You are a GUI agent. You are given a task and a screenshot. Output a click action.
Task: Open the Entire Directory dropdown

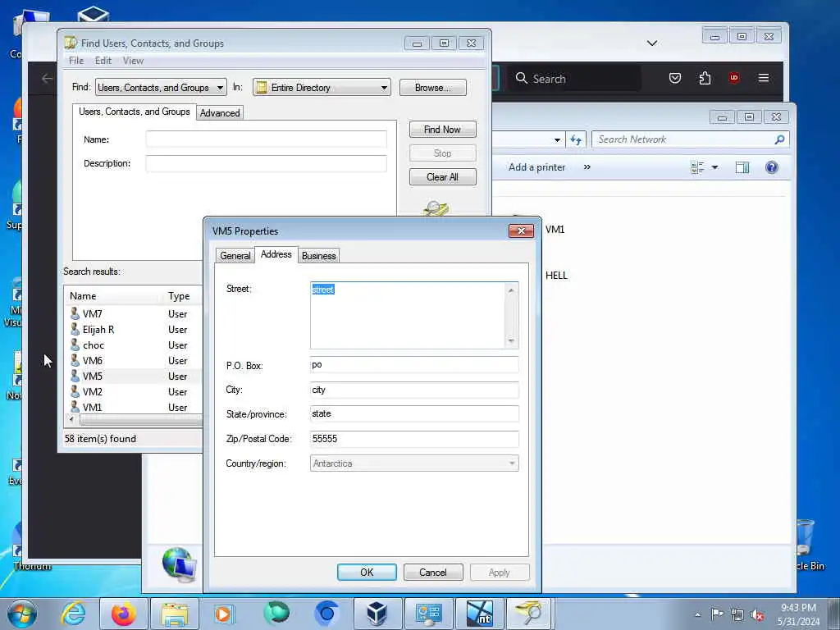(322, 87)
